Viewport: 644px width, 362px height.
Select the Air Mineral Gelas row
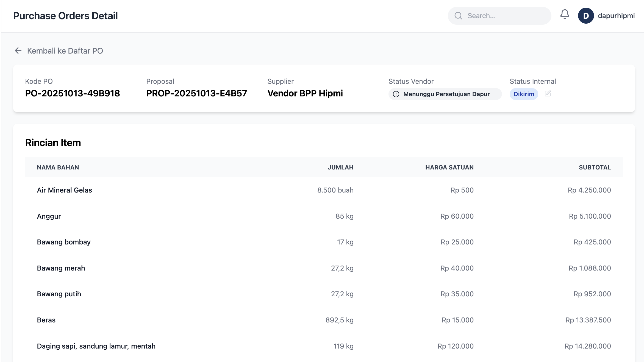(x=65, y=190)
